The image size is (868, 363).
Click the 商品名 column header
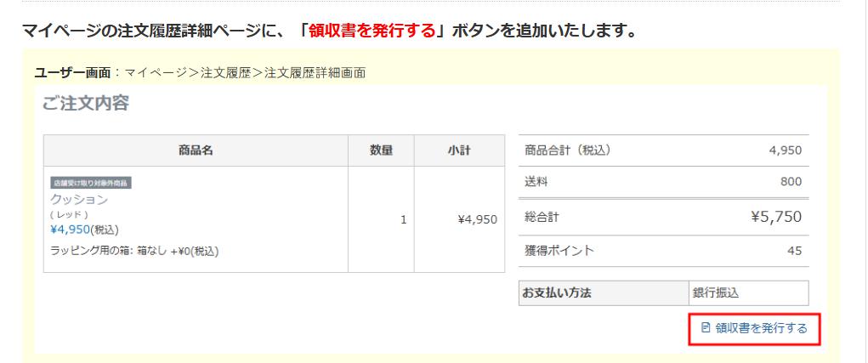tap(196, 150)
